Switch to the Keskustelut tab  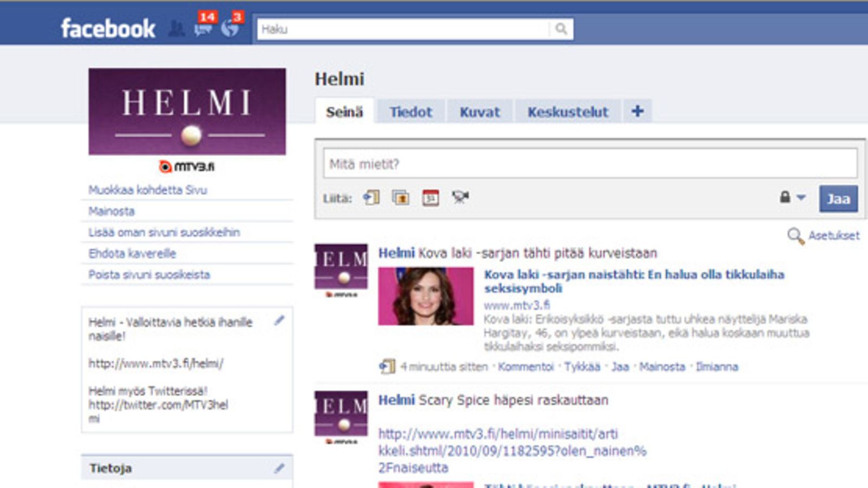point(567,112)
